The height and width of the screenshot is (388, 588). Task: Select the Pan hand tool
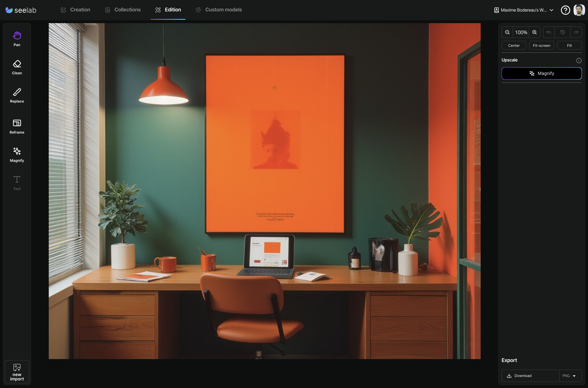pyautogui.click(x=17, y=39)
